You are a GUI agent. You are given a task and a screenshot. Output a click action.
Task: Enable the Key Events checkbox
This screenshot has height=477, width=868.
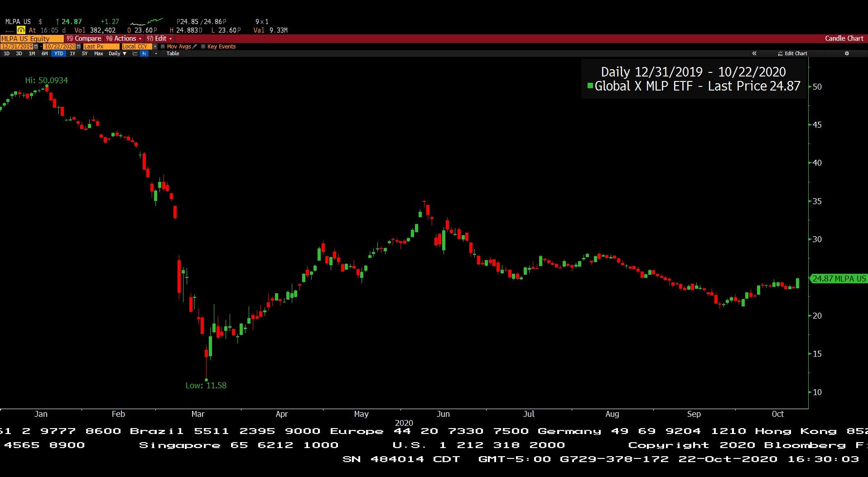coord(203,46)
